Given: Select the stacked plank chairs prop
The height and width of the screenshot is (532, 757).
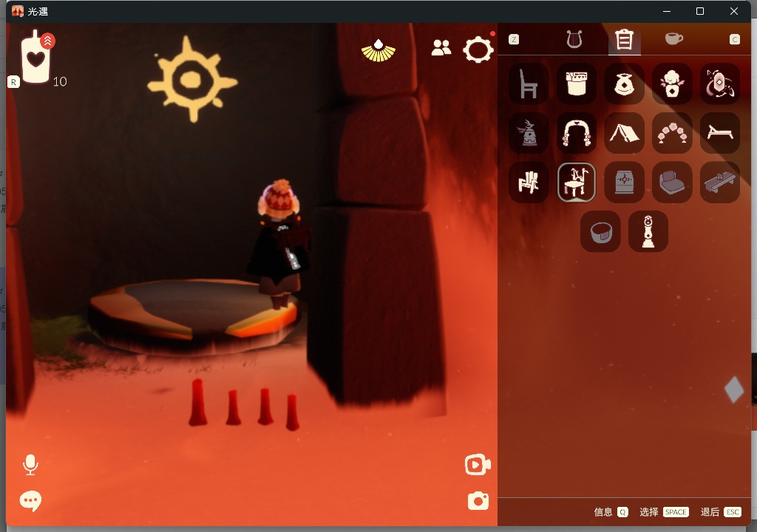Looking at the screenshot, I should [528, 182].
